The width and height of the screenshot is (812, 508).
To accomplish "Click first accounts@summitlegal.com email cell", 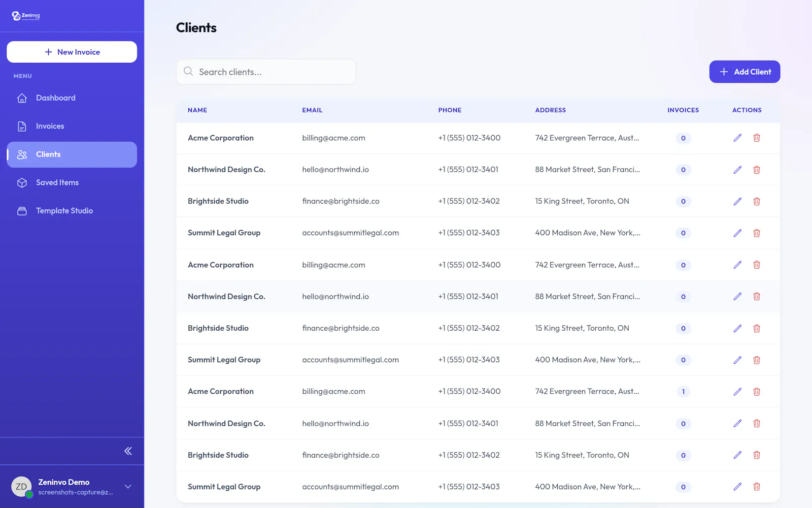I will coord(350,233).
